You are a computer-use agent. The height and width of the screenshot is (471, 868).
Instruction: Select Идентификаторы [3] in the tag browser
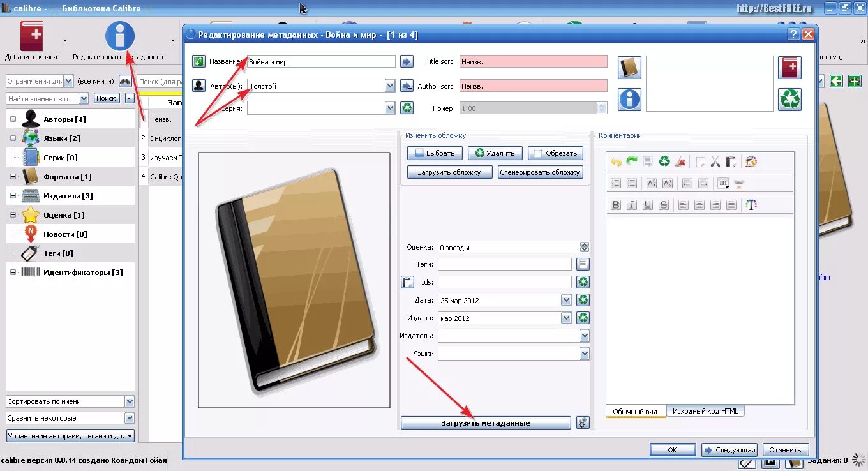click(x=83, y=273)
